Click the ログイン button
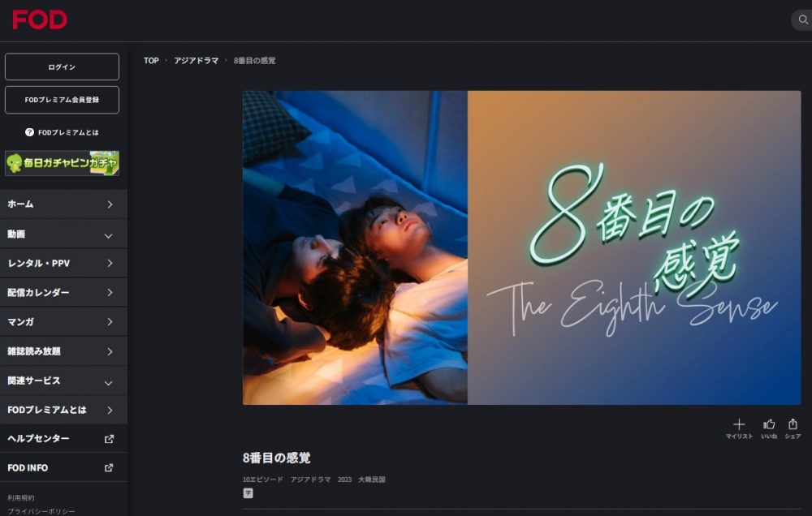 tap(63, 67)
